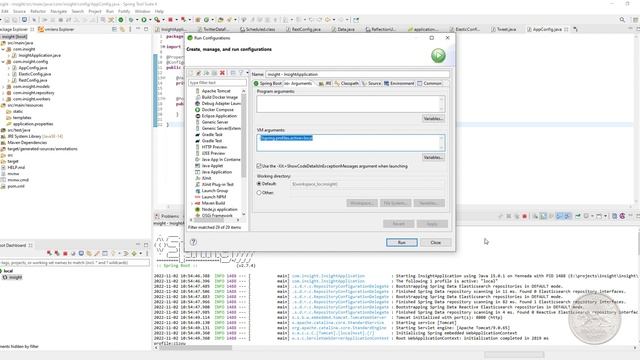Click Variables button under VM arguments
The image size is (640, 360).
[x=433, y=157]
